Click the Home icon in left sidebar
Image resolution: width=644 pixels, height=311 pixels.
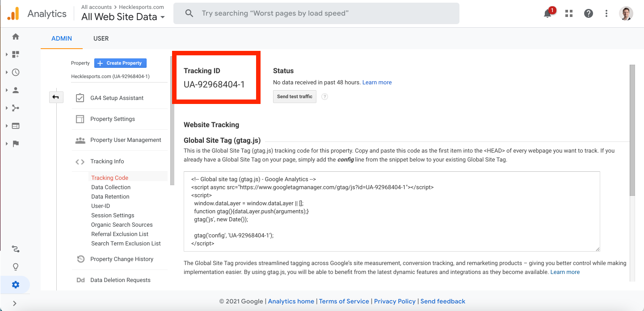(x=16, y=37)
